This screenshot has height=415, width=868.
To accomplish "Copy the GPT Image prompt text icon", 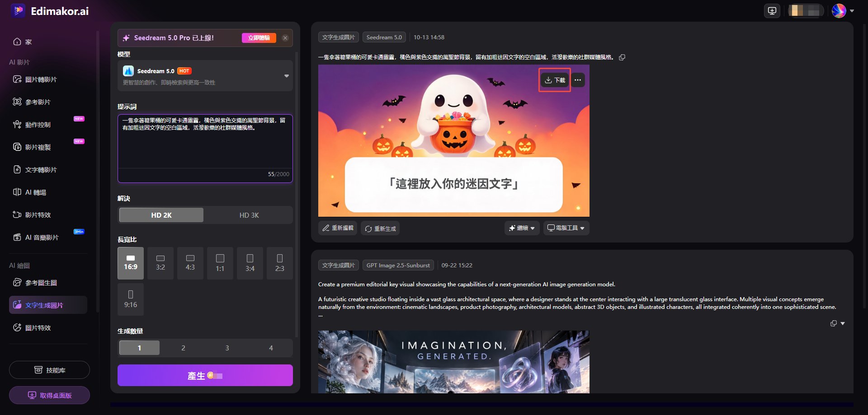I will click(x=834, y=323).
